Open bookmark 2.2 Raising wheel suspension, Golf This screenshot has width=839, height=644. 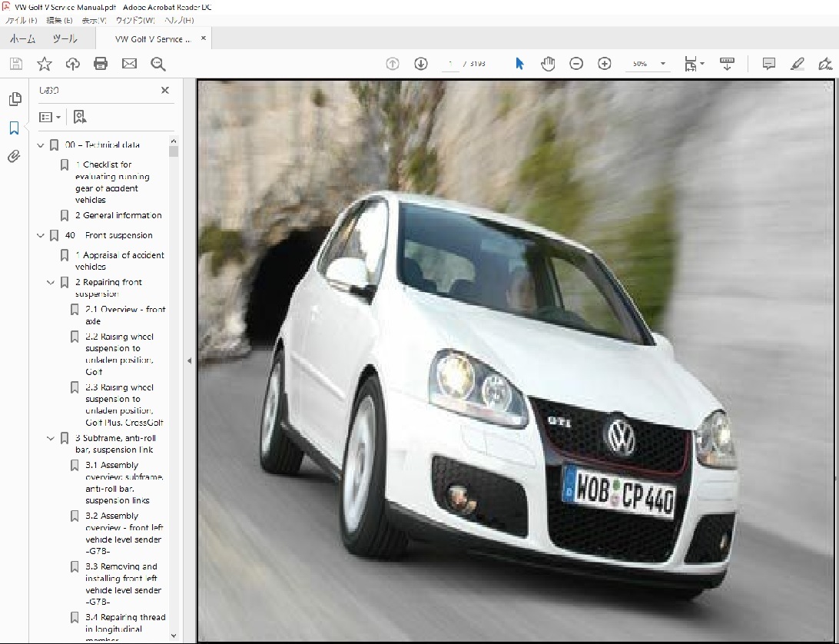119,354
